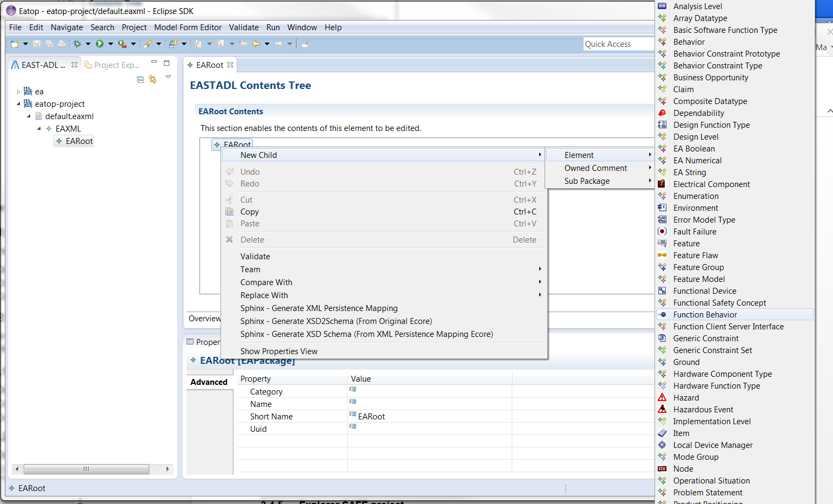Open the New wizard dropdown arrow
The height and width of the screenshot is (504, 833).
coord(25,44)
